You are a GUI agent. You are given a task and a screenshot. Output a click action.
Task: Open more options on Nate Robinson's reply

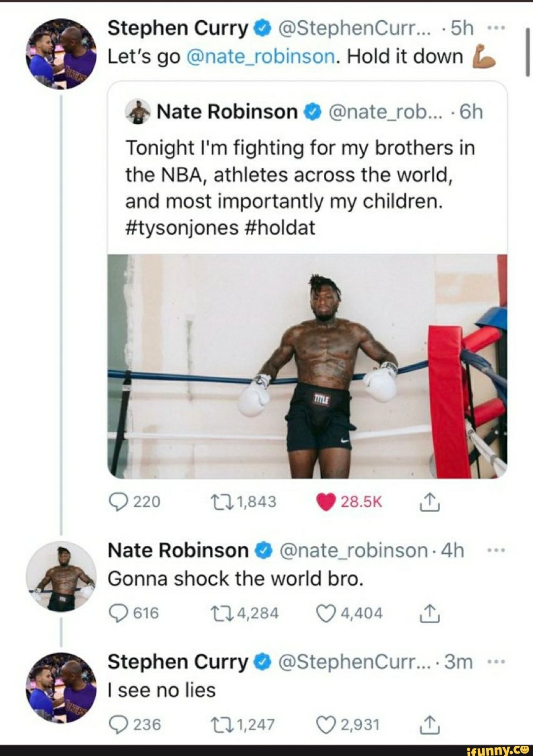pos(495,550)
